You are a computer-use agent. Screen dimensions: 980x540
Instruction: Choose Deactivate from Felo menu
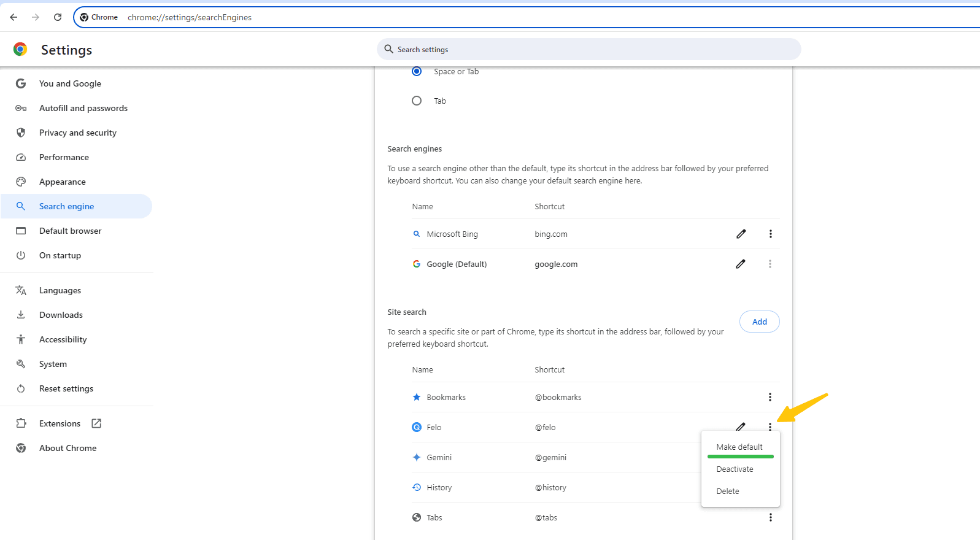point(740,469)
